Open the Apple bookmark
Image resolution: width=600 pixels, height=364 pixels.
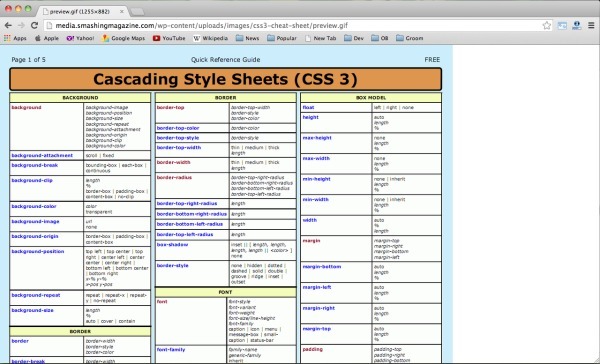47,38
